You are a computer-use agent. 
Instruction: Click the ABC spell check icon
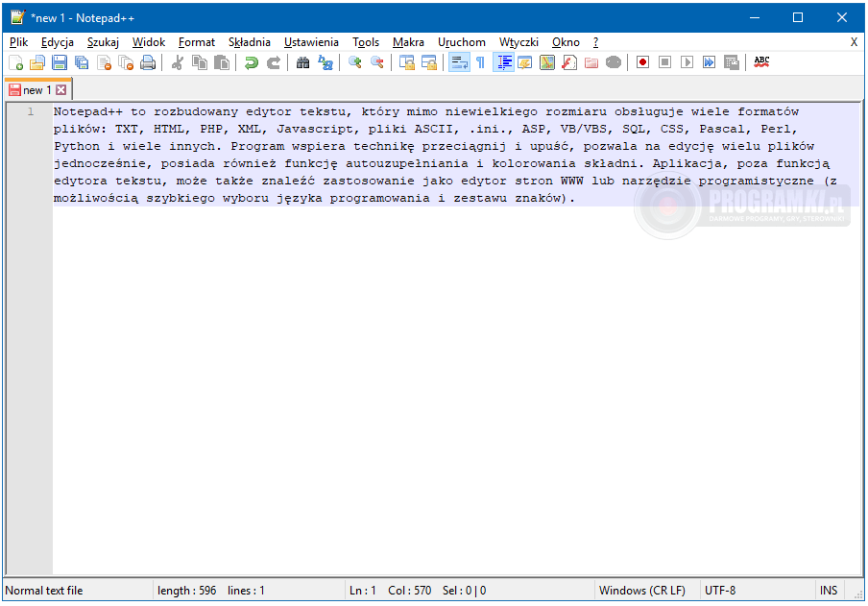(x=761, y=62)
